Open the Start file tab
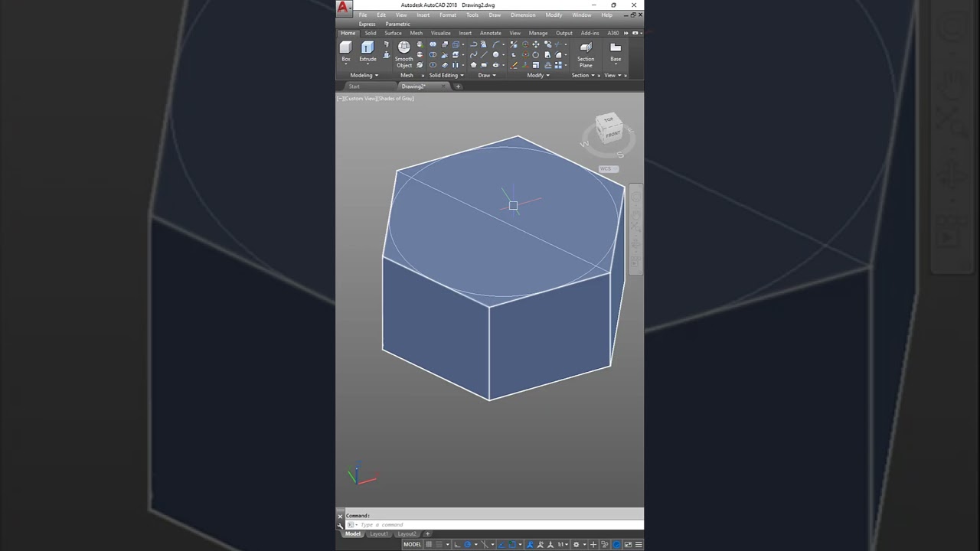The width and height of the screenshot is (980, 551). 354,86
